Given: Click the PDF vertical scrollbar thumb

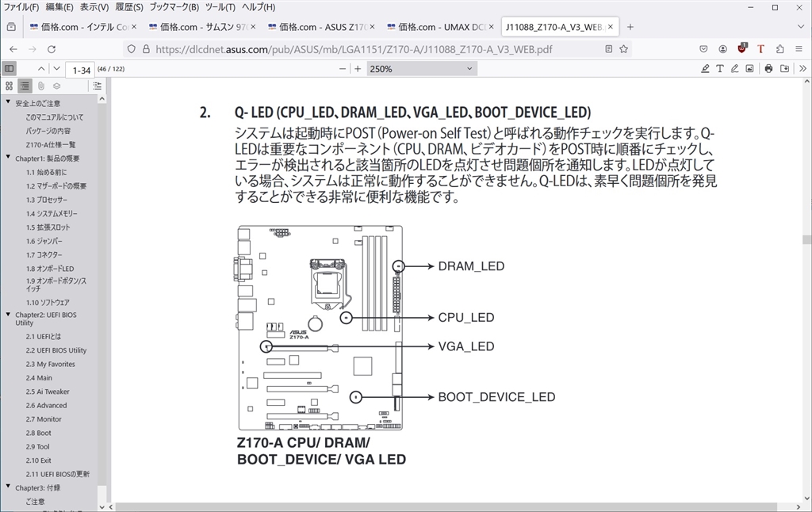Looking at the screenshot, I should [806, 239].
